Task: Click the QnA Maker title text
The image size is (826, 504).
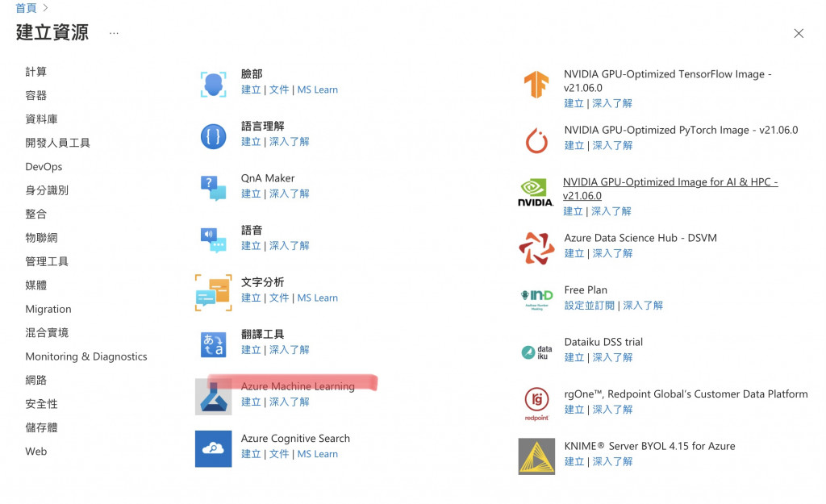Action: 268,178
